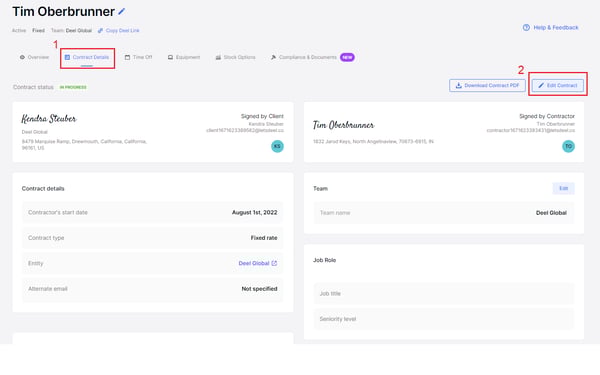
Task: Go to the Equipment tab
Action: pos(184,57)
